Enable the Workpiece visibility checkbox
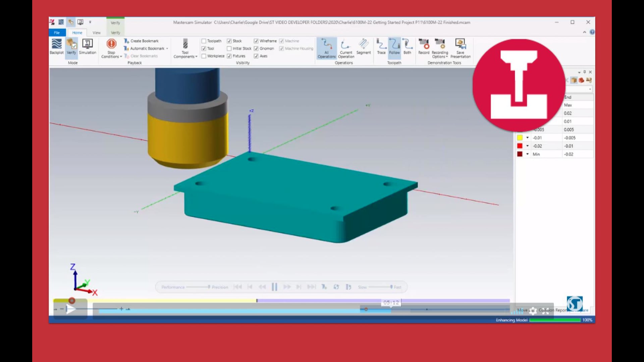Screen dimensions: 644x362 point(204,56)
